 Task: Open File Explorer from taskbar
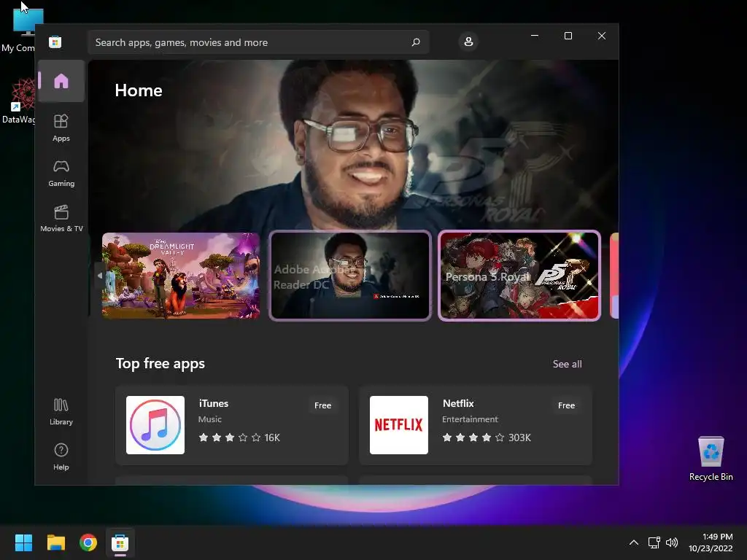point(55,542)
